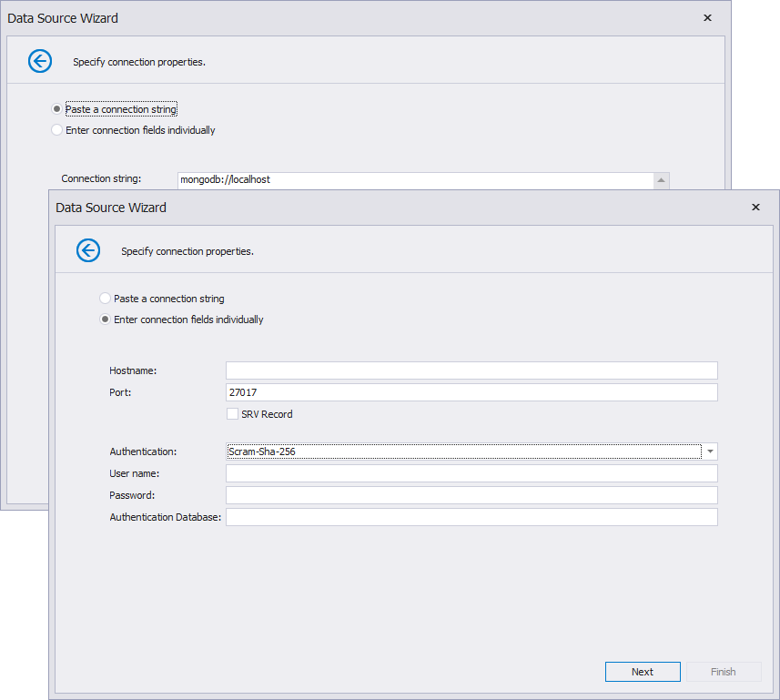Image resolution: width=780 pixels, height=700 pixels.
Task: Click the Connection string field in background wizard
Action: tap(415, 180)
